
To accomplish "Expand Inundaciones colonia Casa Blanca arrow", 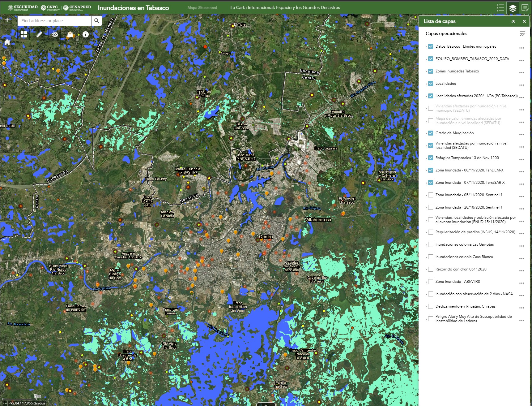I will click(426, 257).
